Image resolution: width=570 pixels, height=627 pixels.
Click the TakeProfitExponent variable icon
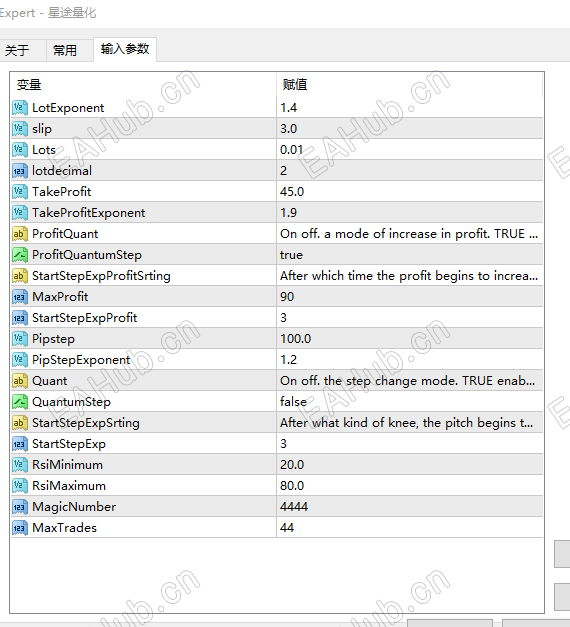[x=20, y=213]
